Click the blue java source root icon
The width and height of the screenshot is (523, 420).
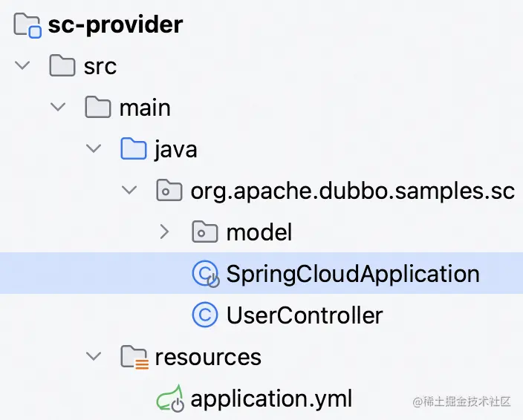[134, 148]
